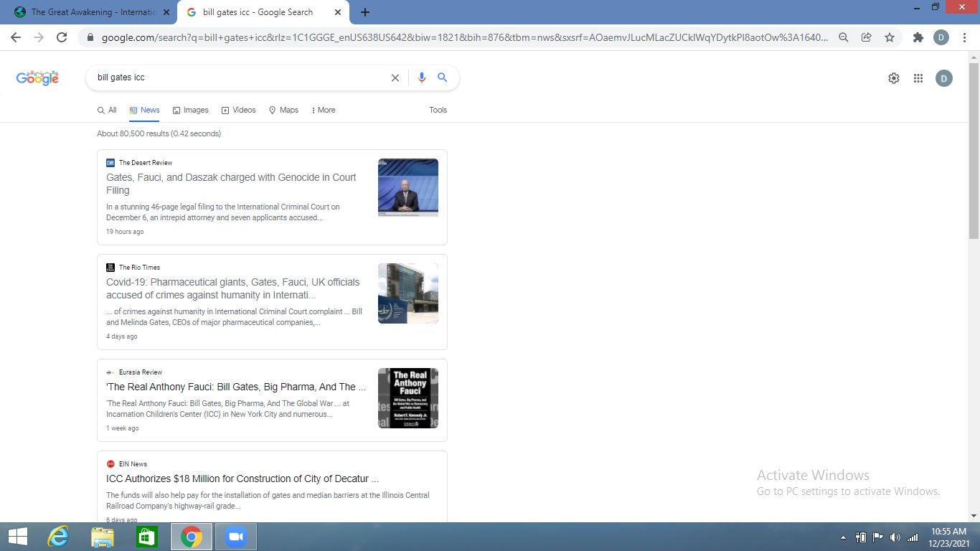
Task: Open the Google apps grid
Action: pyautogui.click(x=918, y=78)
